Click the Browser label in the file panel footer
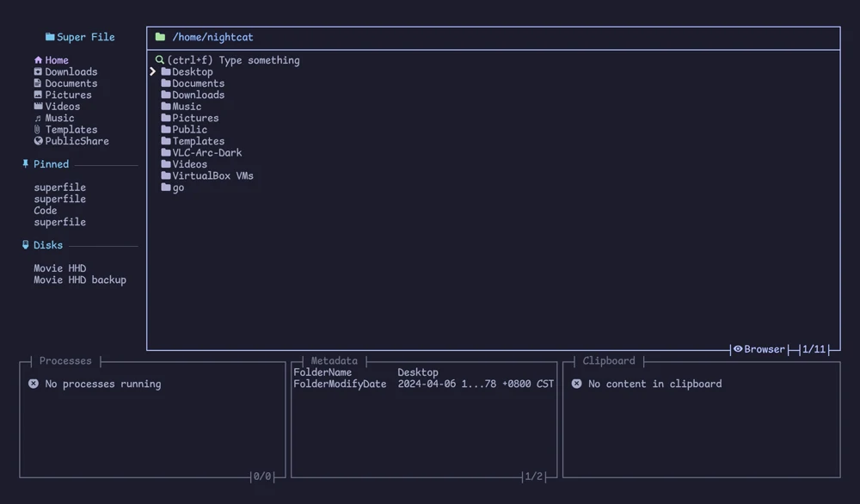The height and width of the screenshot is (504, 860). [x=764, y=349]
